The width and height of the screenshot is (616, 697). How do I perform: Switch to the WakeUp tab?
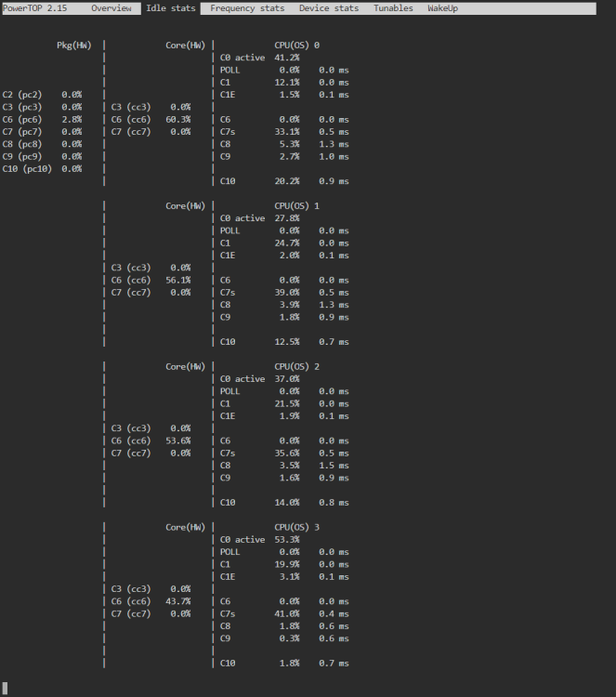442,8
